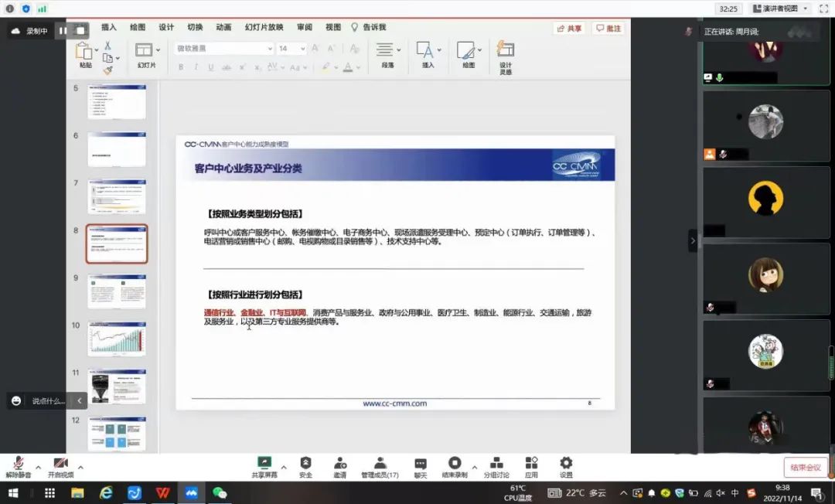
Task: Open the Draw (绘图) ribbon tab
Action: [x=138, y=27]
